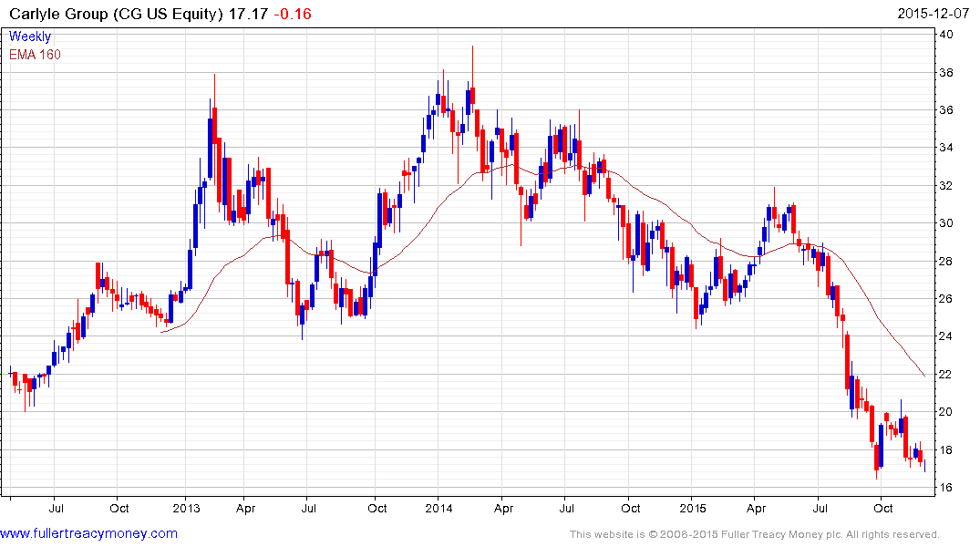Select the 30 price axis label
Screen dimensions: 980x547
point(946,223)
